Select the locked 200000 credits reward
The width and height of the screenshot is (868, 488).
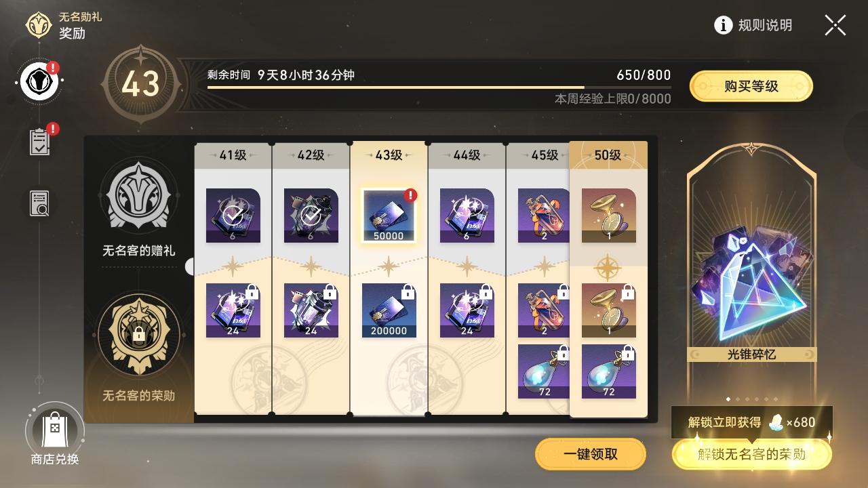(x=389, y=310)
